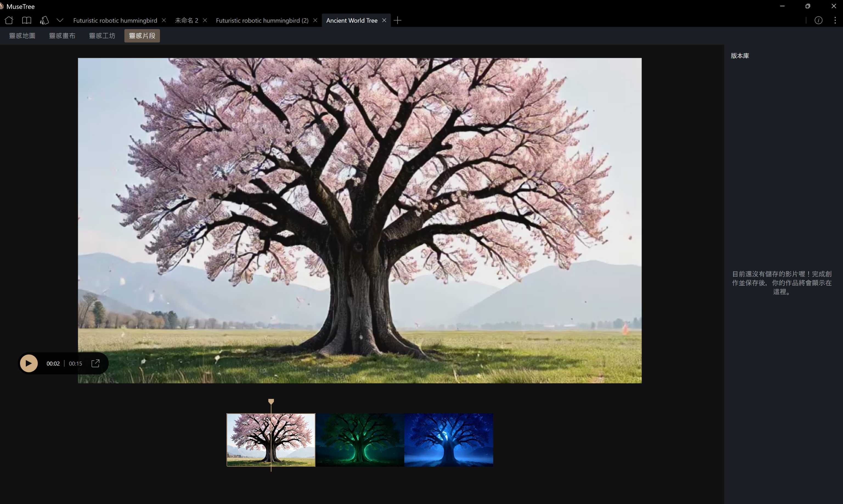Close Futuristic robotic hummingbird (2) tab
843x504 pixels.
[x=315, y=20]
